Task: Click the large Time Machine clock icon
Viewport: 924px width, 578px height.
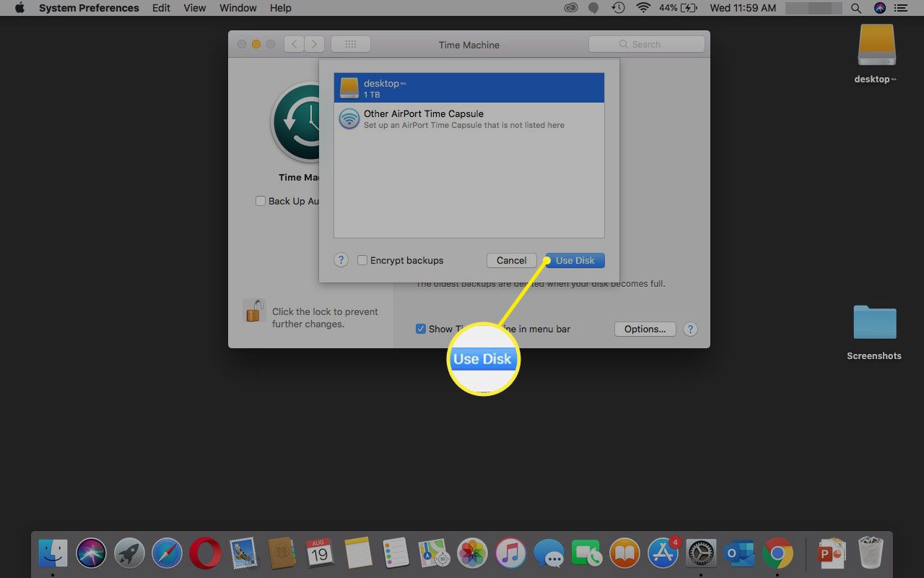Action: (x=296, y=121)
